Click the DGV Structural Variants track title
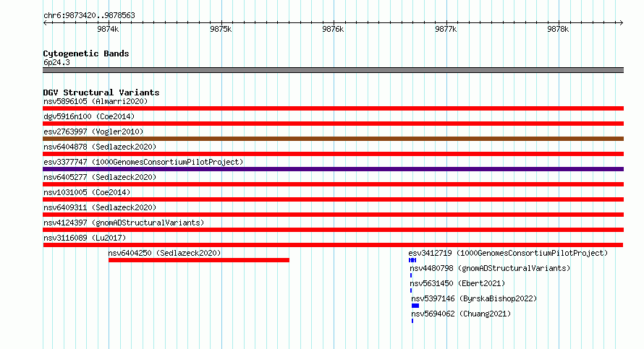This screenshot has height=349, width=644. 101,92
